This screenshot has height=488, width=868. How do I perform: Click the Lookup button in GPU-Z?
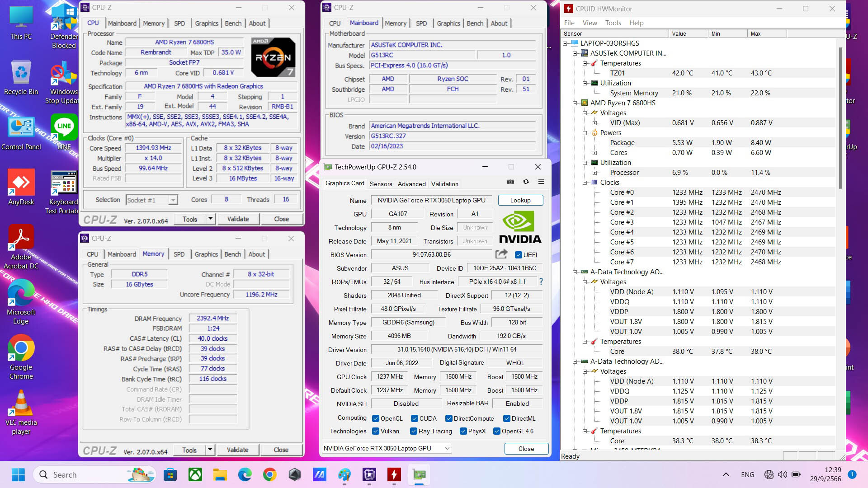pyautogui.click(x=520, y=200)
